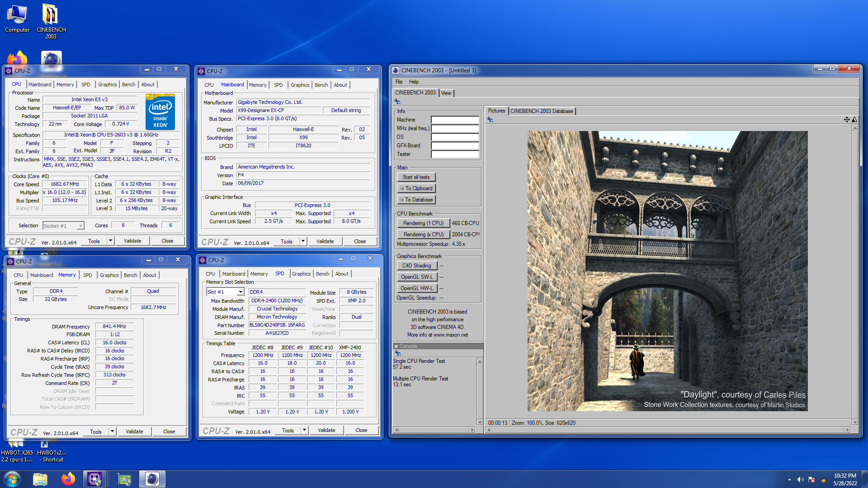Open the volume speaker tray icon
Viewport: 868px width, 488px height.
pyautogui.click(x=800, y=479)
